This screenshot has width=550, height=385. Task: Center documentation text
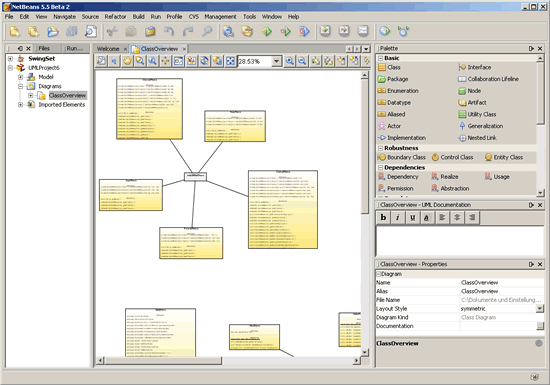(457, 217)
